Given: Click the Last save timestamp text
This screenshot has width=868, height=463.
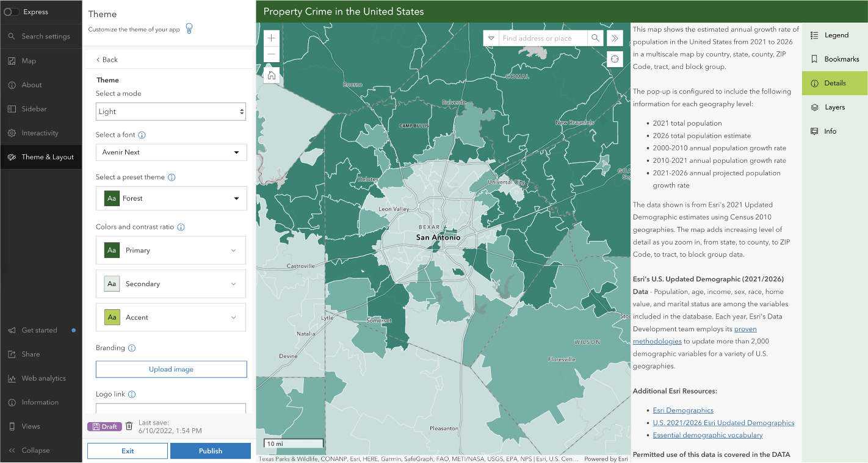Looking at the screenshot, I should 170,426.
